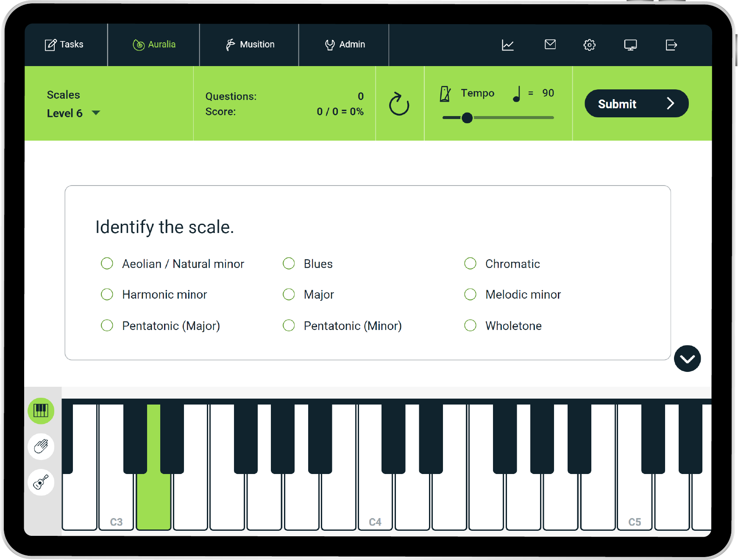Click the round chevron-down expander button
This screenshot has width=738, height=560.
[687, 359]
